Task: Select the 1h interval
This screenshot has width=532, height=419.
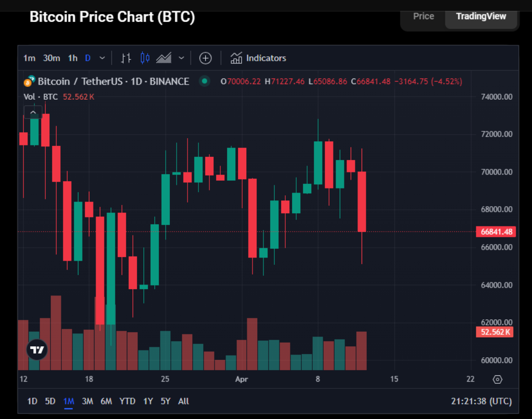Action: pyautogui.click(x=72, y=58)
